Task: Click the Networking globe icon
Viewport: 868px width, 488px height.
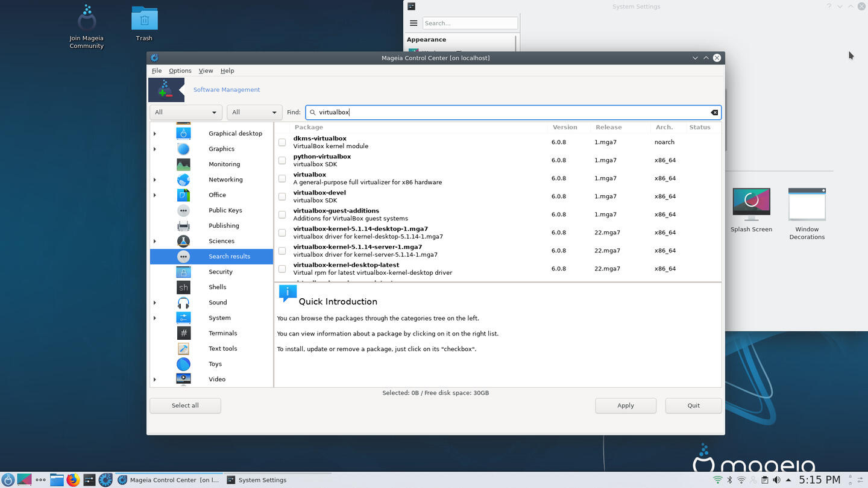Action: (x=183, y=180)
